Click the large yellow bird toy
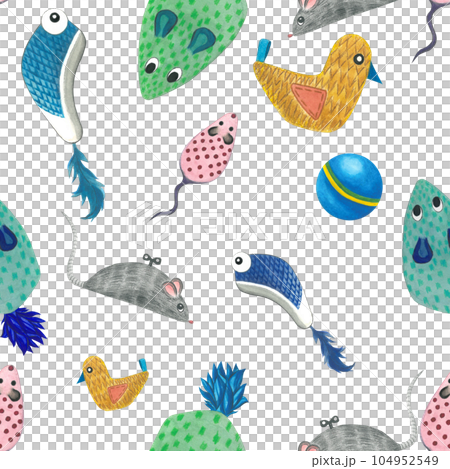The width and height of the screenshot is (450, 469). 317,83
